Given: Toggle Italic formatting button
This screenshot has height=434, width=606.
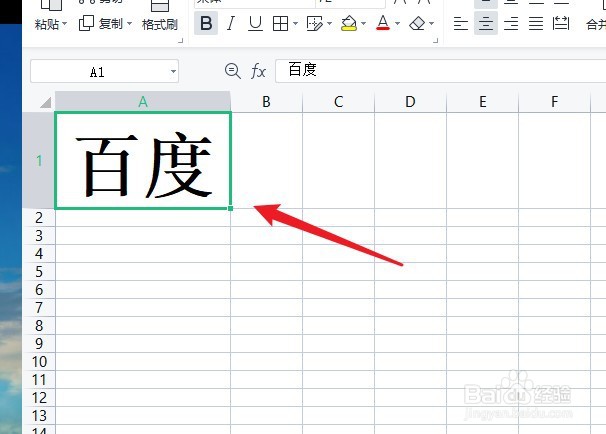Looking at the screenshot, I should tap(231, 23).
